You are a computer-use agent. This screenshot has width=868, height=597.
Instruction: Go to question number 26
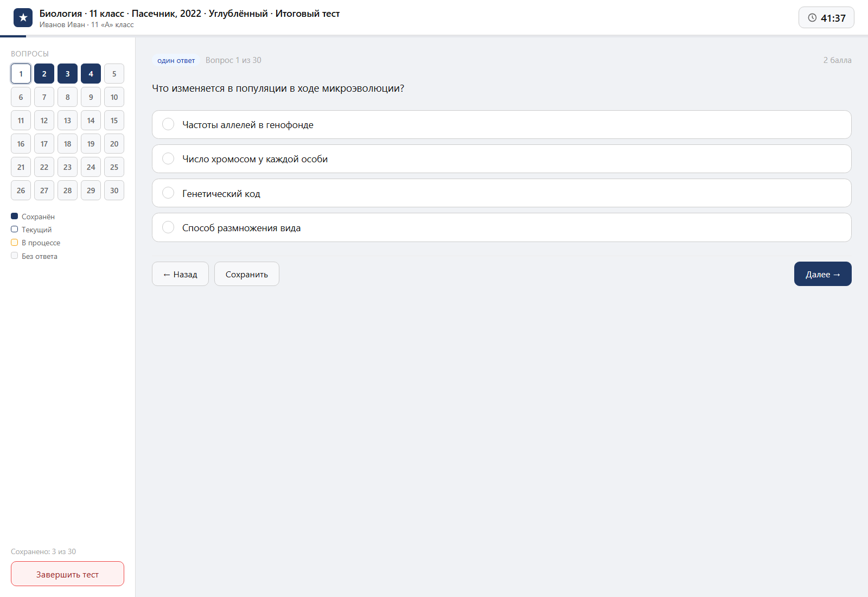pos(21,190)
